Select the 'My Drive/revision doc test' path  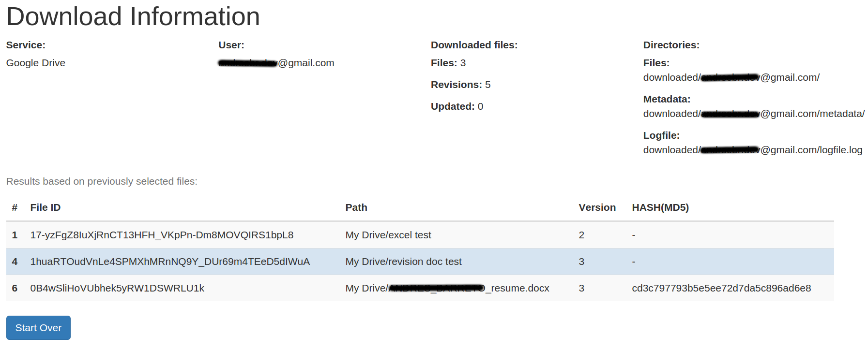click(403, 262)
